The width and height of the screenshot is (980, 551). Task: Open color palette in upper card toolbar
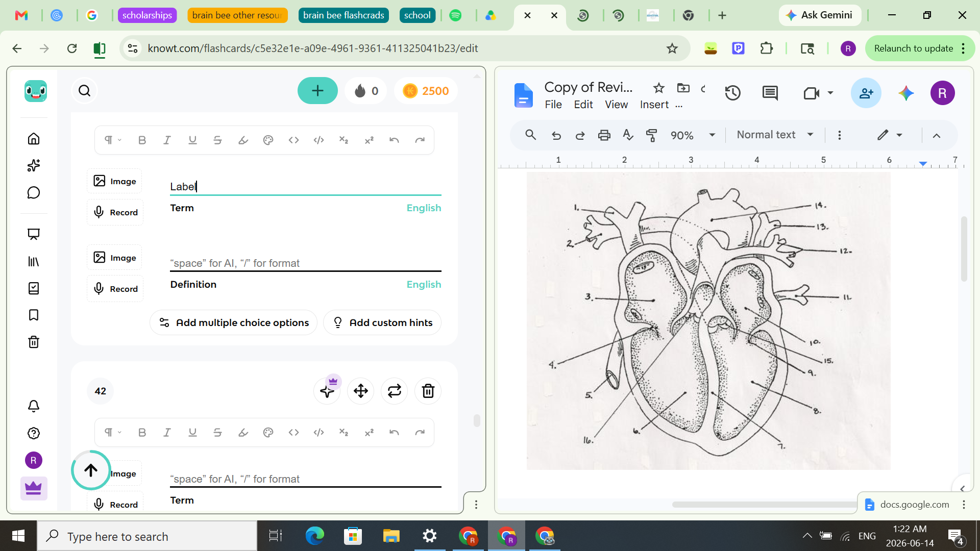(x=268, y=140)
